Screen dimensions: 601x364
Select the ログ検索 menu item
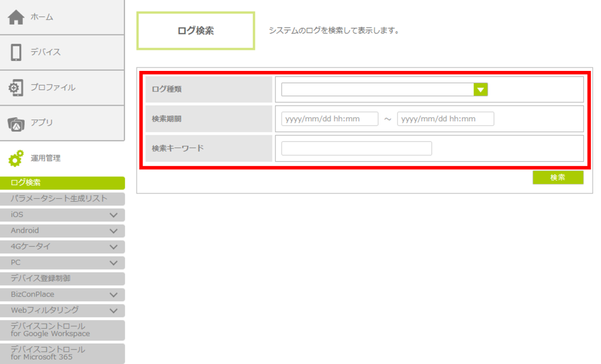pyautogui.click(x=62, y=183)
